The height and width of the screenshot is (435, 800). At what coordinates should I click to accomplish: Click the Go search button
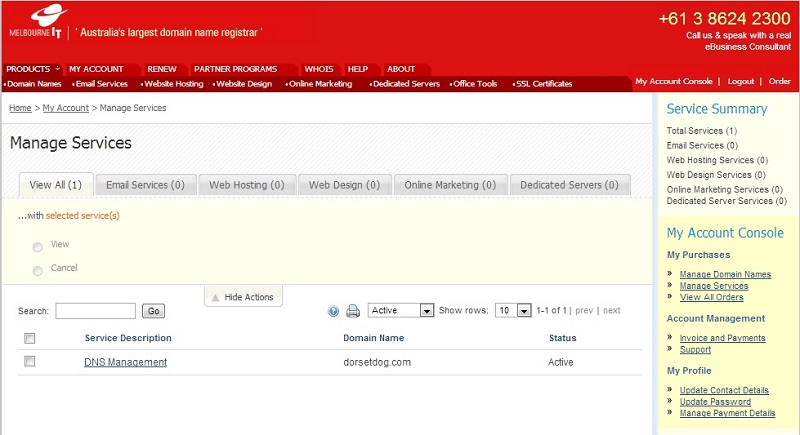pos(154,311)
